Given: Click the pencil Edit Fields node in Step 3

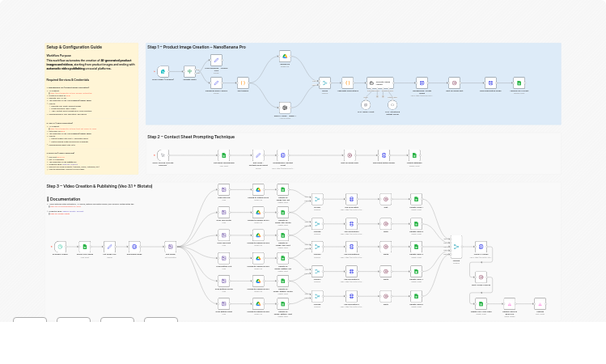Looking at the screenshot, I should [x=109, y=246].
